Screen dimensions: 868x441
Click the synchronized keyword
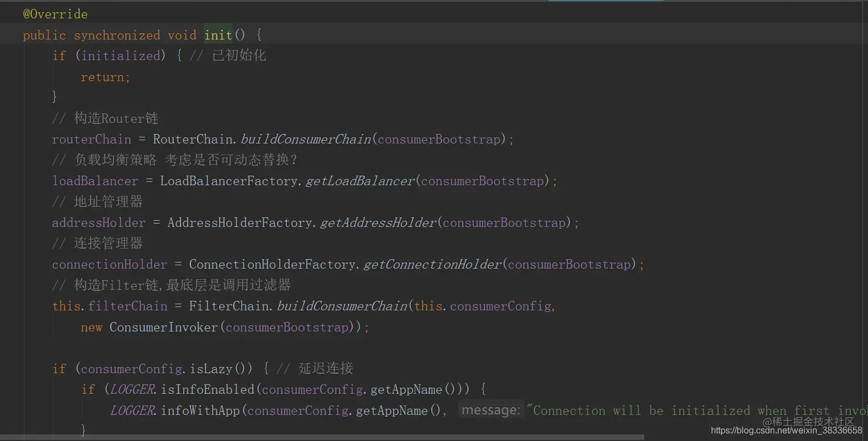tap(117, 35)
